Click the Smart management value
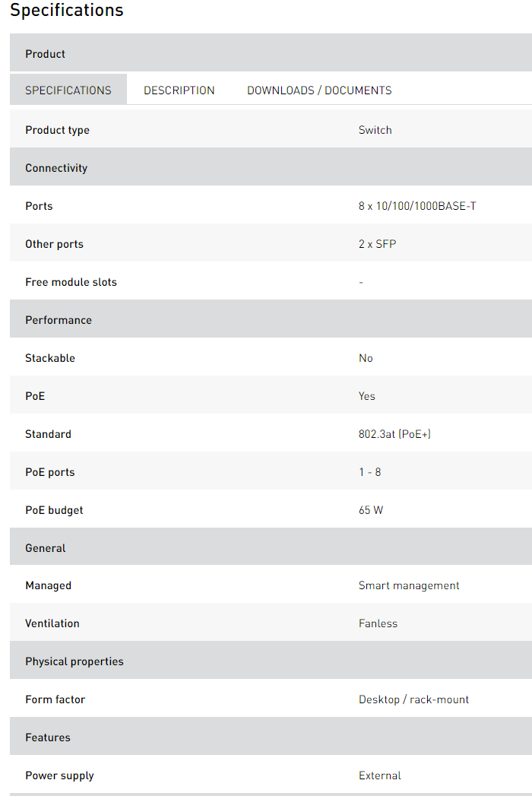 click(x=409, y=585)
